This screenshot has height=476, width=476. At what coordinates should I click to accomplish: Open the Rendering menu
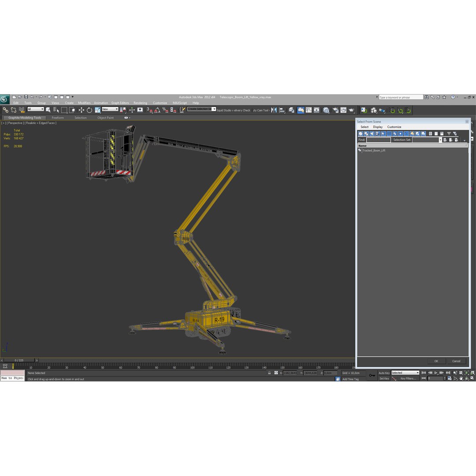pos(140,103)
